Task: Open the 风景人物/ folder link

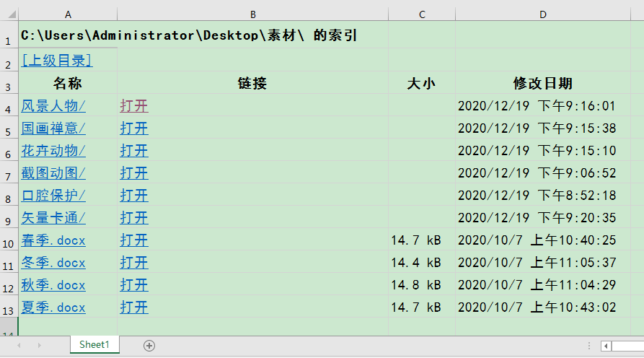Action: click(53, 106)
